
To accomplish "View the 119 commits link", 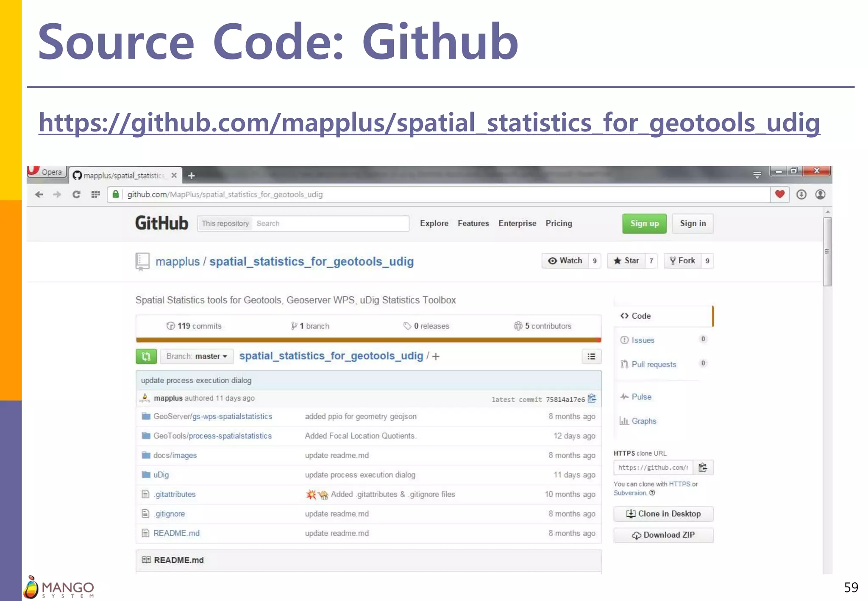I will click(194, 326).
